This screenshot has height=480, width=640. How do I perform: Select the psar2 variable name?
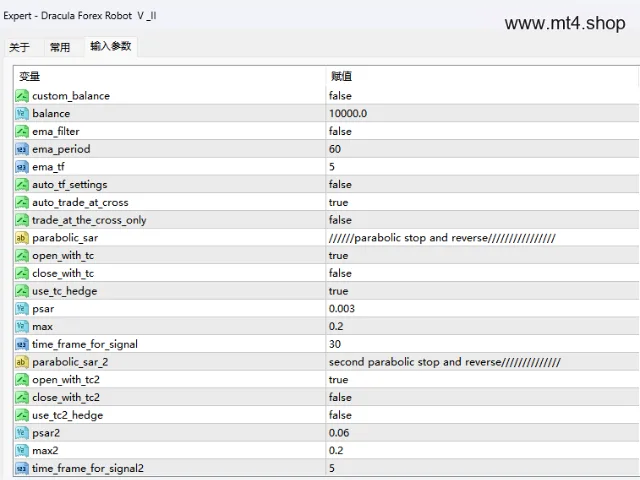[46, 433]
